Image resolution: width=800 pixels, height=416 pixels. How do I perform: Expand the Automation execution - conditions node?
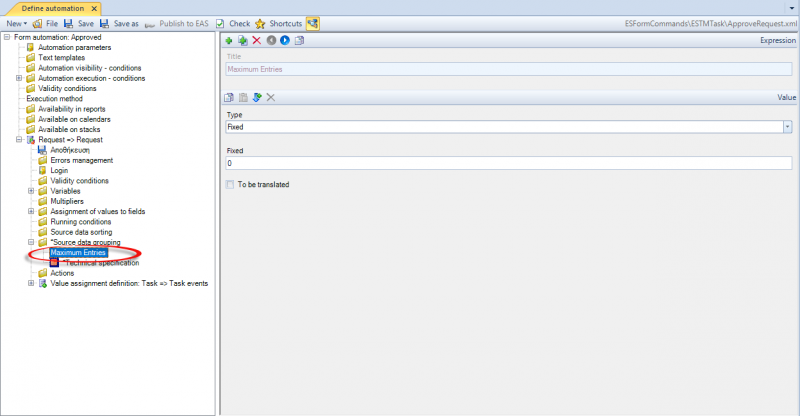pyautogui.click(x=19, y=78)
